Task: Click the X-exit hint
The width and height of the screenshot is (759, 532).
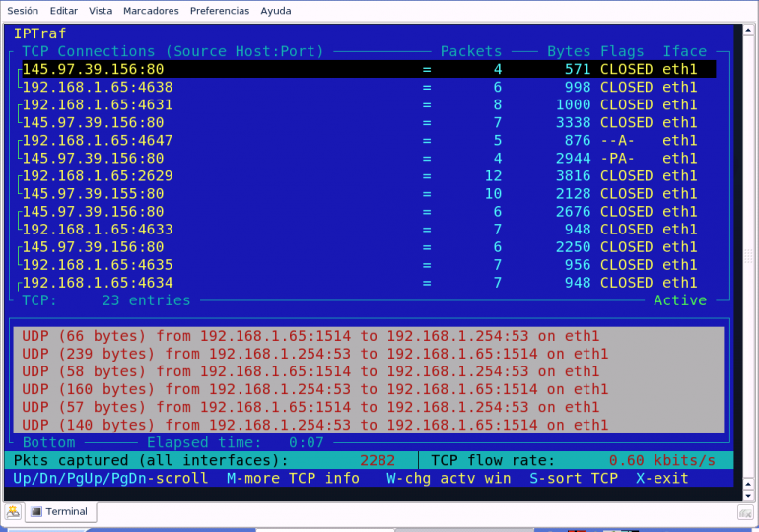Action: [x=662, y=479]
